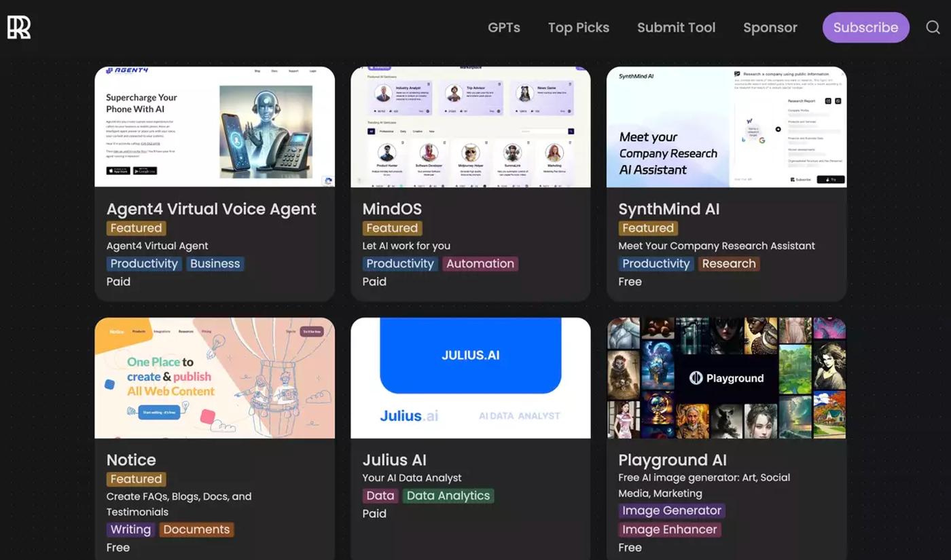Open the Agent4 Virtual Voice Agent thumbnail
This screenshot has height=560, width=951.
215,127
